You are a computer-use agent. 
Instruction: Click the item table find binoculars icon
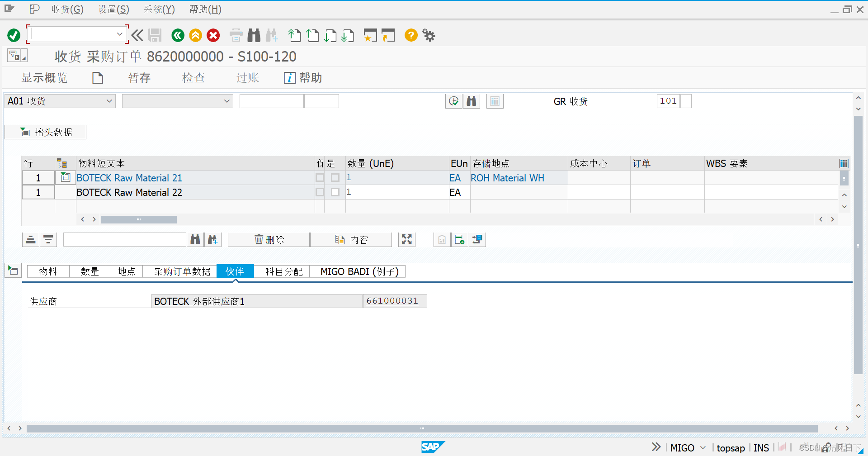coord(195,239)
